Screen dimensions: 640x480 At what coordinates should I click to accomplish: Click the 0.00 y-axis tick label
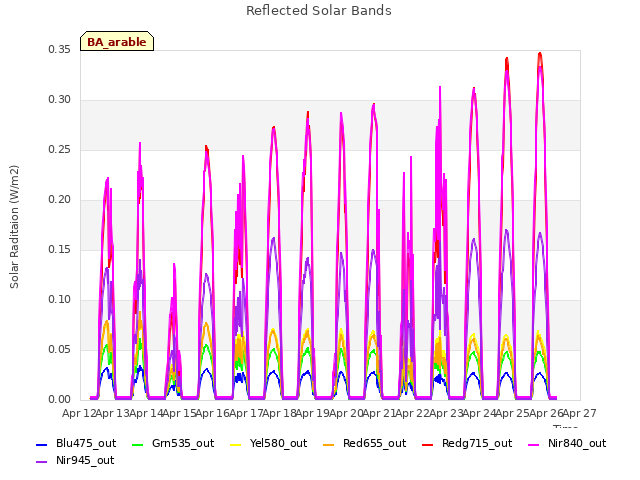point(59,399)
